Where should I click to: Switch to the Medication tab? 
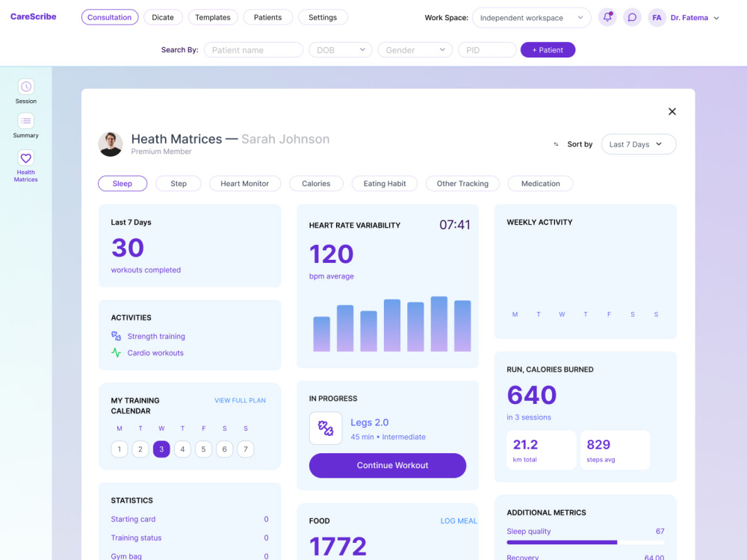click(x=540, y=184)
